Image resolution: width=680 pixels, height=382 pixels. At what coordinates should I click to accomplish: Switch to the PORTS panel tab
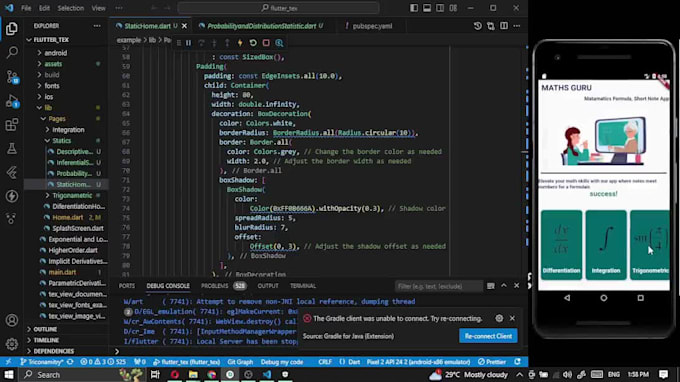coord(127,286)
